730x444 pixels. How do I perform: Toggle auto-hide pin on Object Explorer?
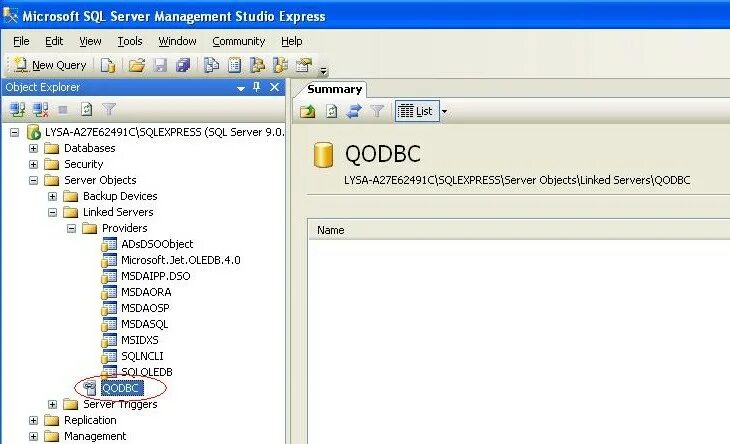[x=257, y=87]
